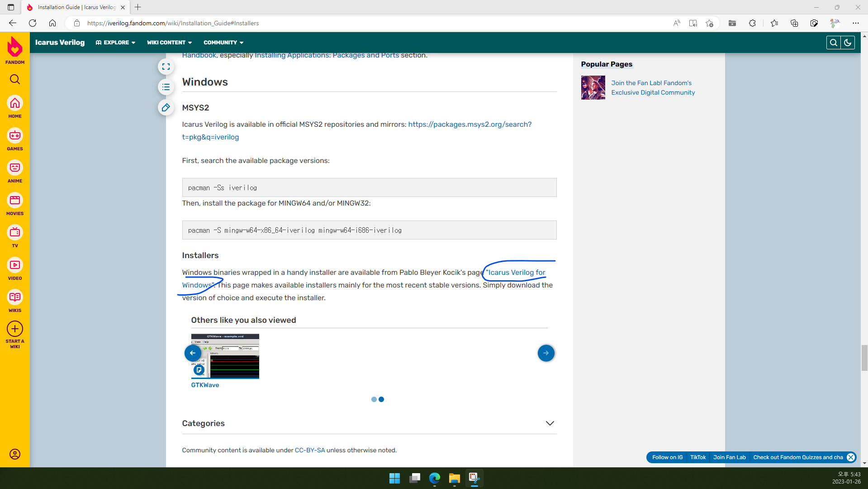The width and height of the screenshot is (868, 489).
Task: Click the browser home button
Action: coord(52,23)
